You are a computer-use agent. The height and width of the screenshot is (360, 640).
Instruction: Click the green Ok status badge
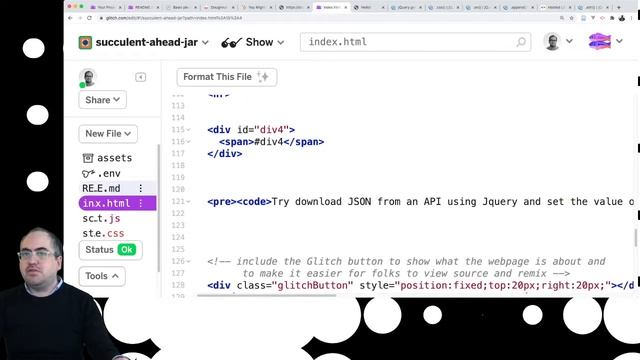tap(127, 250)
